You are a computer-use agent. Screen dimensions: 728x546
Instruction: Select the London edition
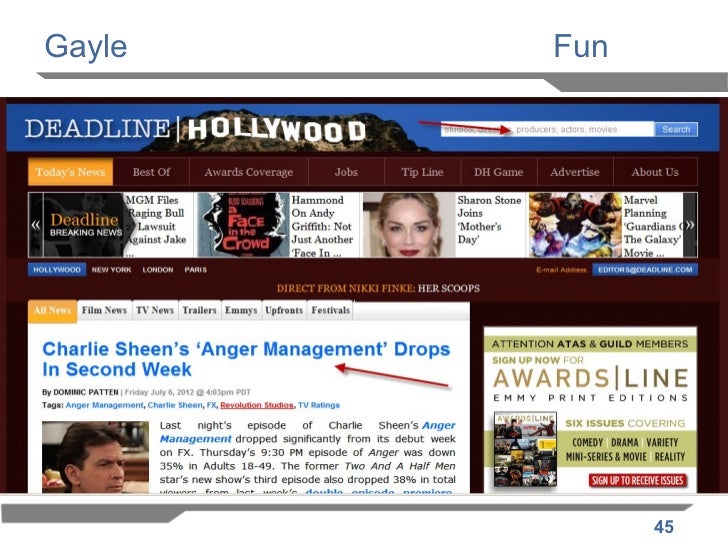point(158,270)
